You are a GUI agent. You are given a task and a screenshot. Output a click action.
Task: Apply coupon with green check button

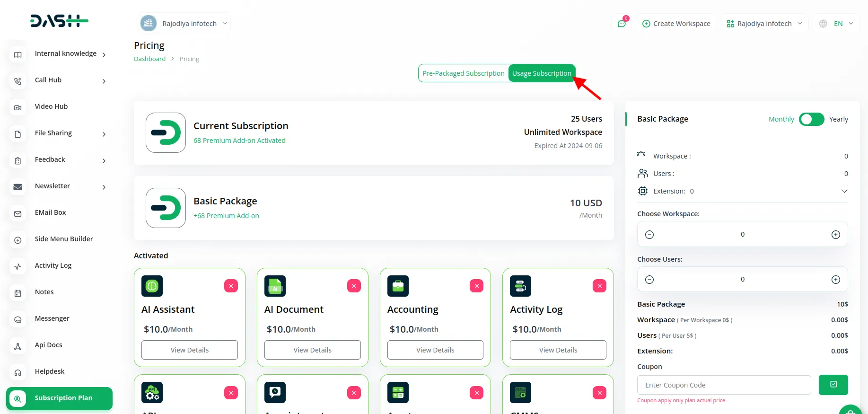(x=833, y=385)
